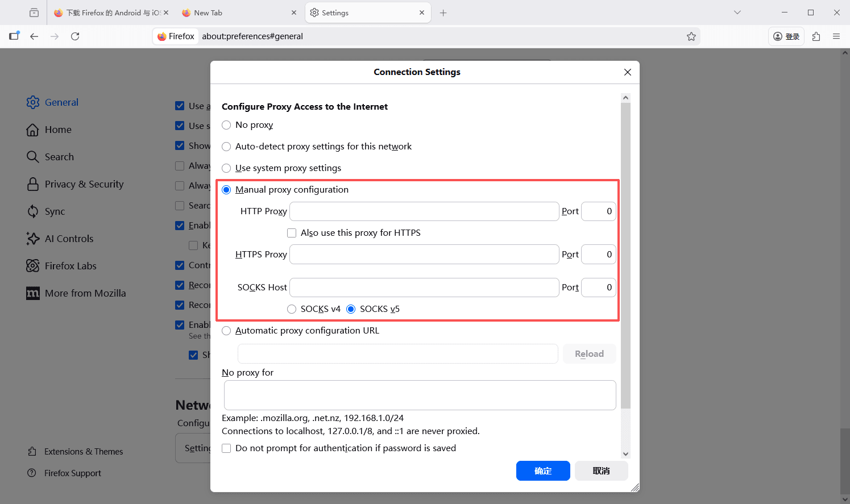Screen dimensions: 850x504
Task: Enable Also use this proxy for HTTPS
Action: click(292, 232)
